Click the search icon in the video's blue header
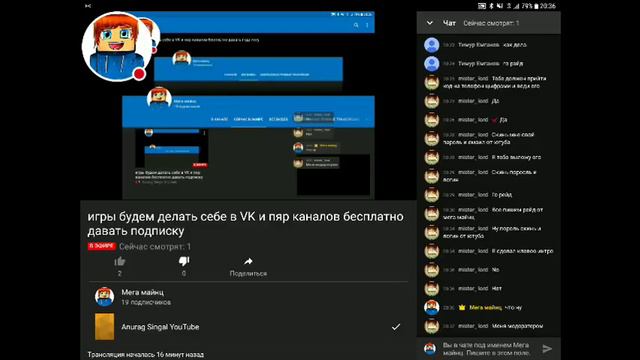Image resolution: width=640 pixels, height=360 pixels. [x=356, y=25]
